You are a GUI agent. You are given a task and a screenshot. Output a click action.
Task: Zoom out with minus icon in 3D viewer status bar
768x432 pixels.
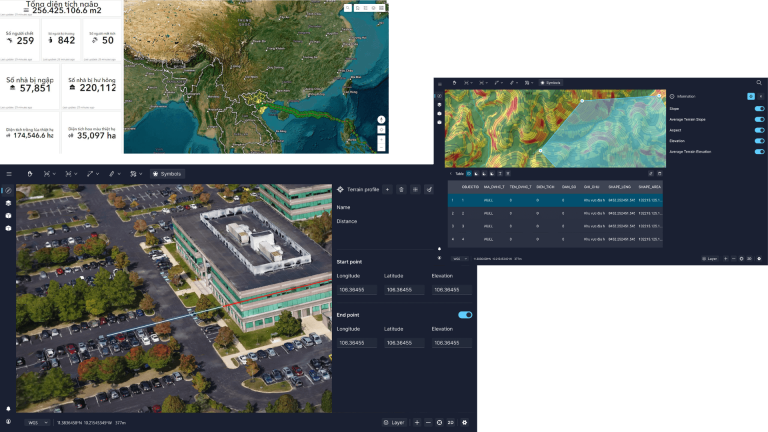coord(428,422)
